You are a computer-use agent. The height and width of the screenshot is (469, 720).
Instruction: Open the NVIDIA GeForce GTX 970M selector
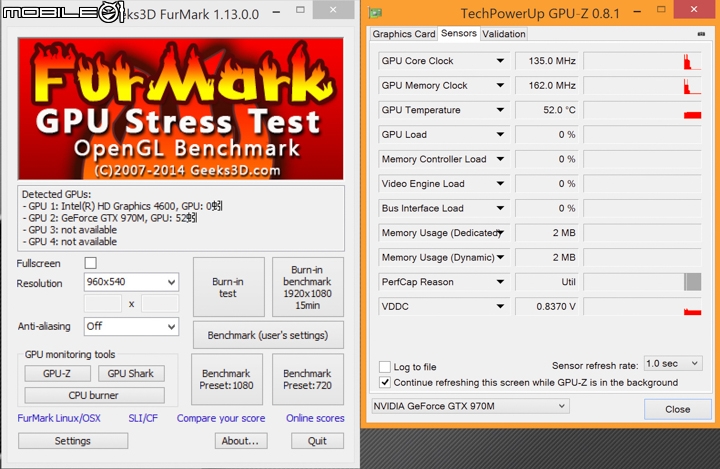[x=470, y=406]
